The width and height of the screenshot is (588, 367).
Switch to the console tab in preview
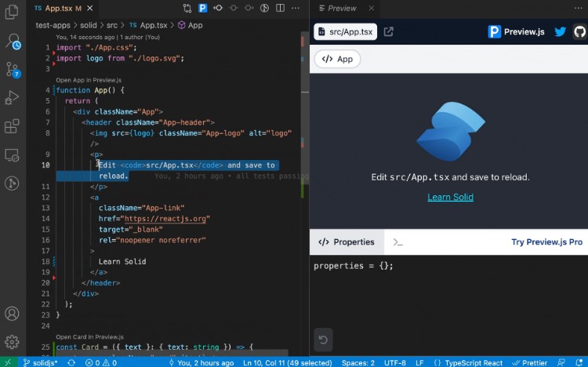pyautogui.click(x=398, y=242)
